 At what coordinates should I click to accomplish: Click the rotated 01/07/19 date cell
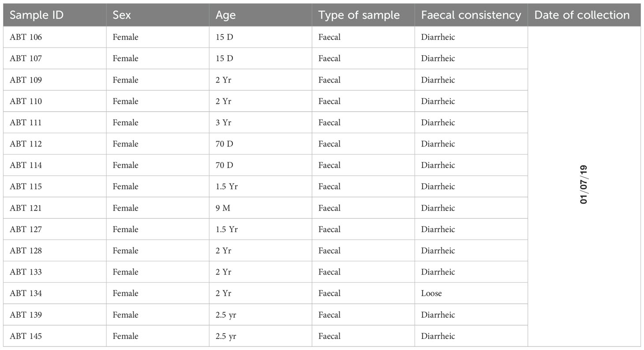[x=584, y=186]
